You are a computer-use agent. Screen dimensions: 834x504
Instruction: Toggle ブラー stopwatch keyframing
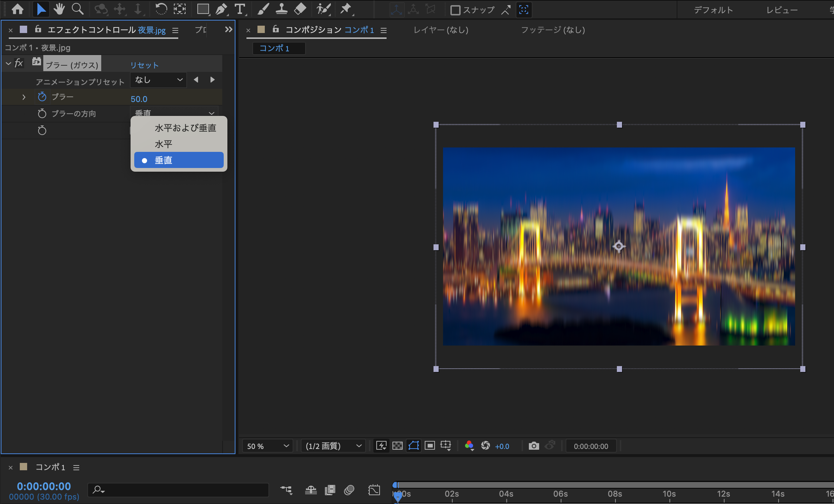click(42, 97)
